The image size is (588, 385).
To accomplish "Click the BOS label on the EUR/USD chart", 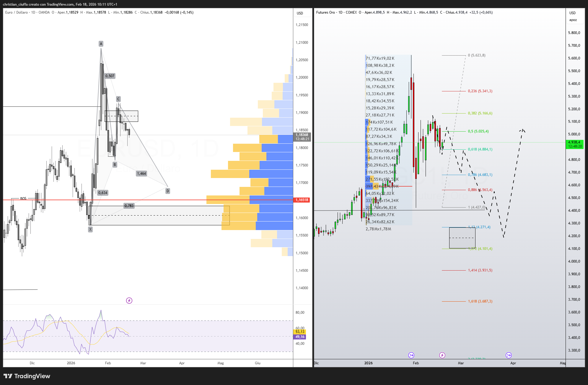I will pos(23,198).
